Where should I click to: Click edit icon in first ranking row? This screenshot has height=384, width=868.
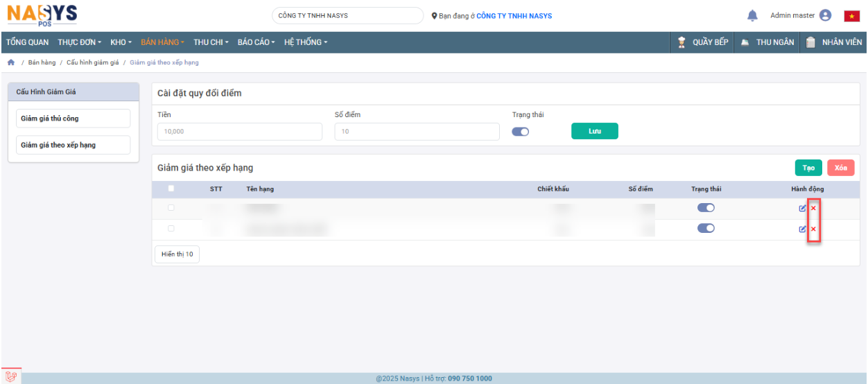[x=803, y=209]
